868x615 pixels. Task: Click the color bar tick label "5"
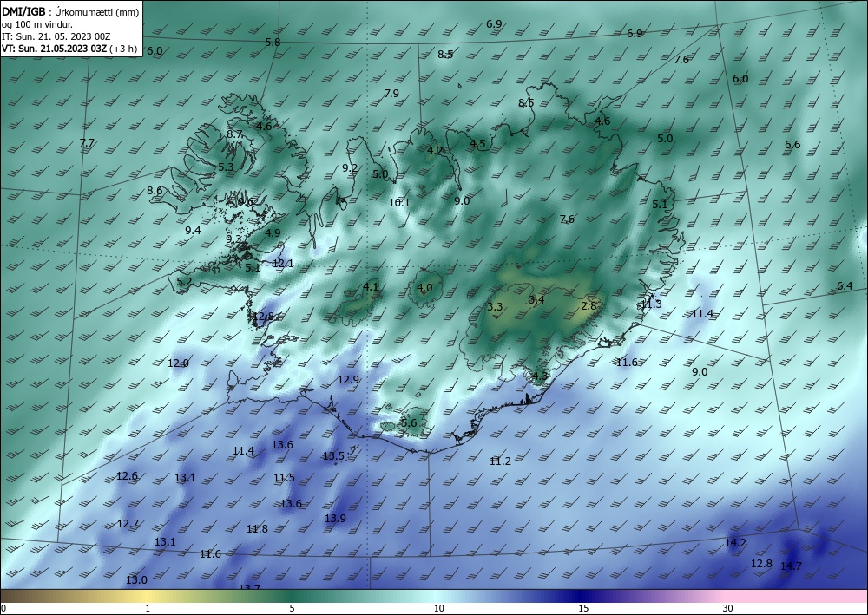tap(292, 608)
